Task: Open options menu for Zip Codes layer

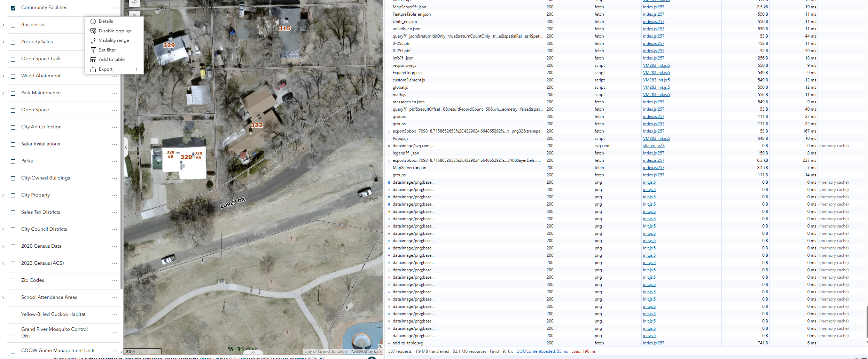Action: coord(114,280)
